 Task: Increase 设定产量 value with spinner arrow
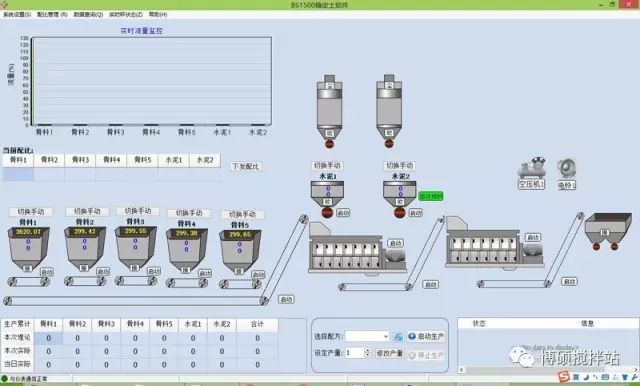[x=367, y=350]
